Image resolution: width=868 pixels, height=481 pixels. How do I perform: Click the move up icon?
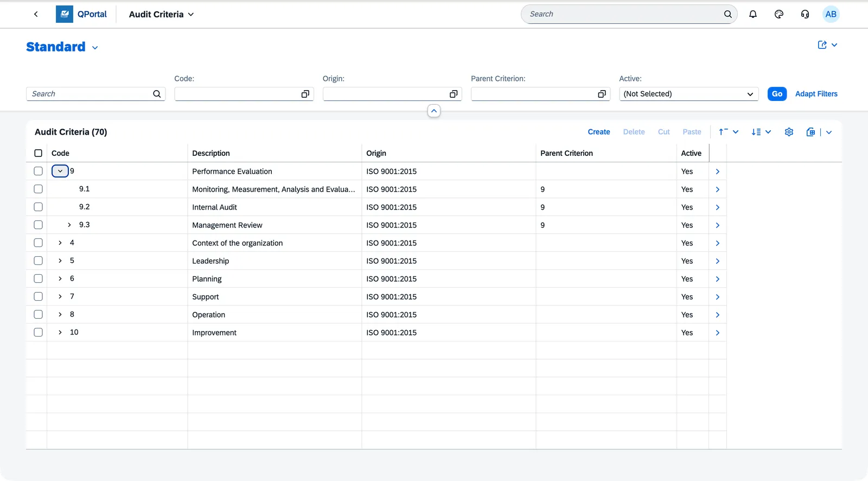pyautogui.click(x=723, y=132)
